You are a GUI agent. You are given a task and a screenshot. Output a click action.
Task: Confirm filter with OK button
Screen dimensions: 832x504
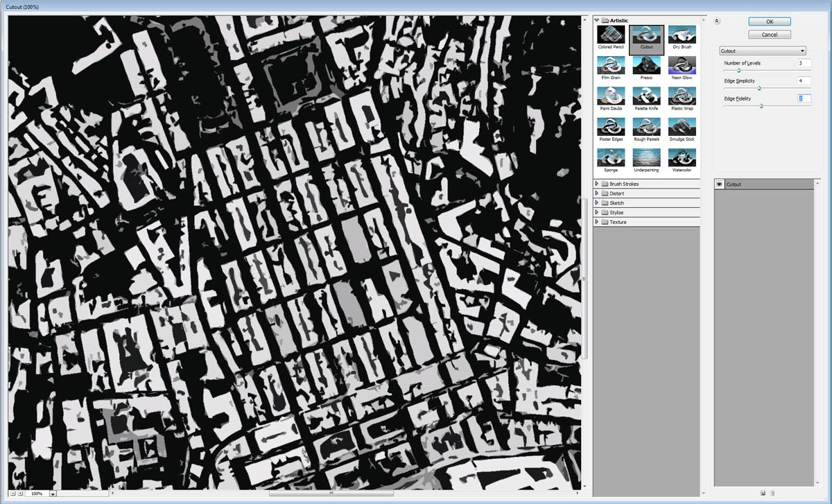pyautogui.click(x=769, y=21)
